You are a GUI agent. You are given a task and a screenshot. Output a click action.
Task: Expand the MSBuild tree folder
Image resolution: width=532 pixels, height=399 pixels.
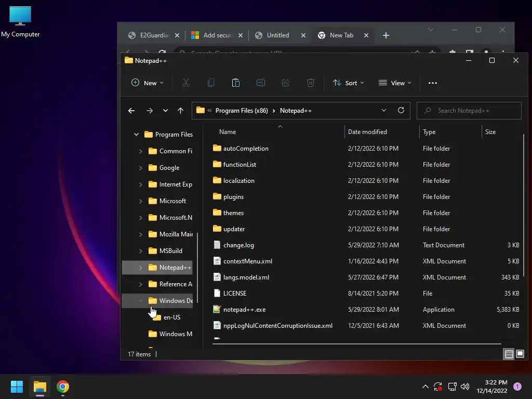pyautogui.click(x=140, y=251)
